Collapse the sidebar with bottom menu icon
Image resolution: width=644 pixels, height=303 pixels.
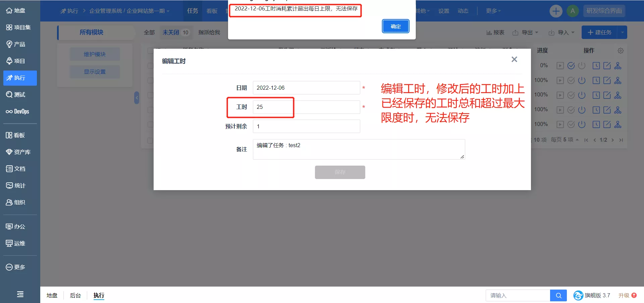(20, 294)
